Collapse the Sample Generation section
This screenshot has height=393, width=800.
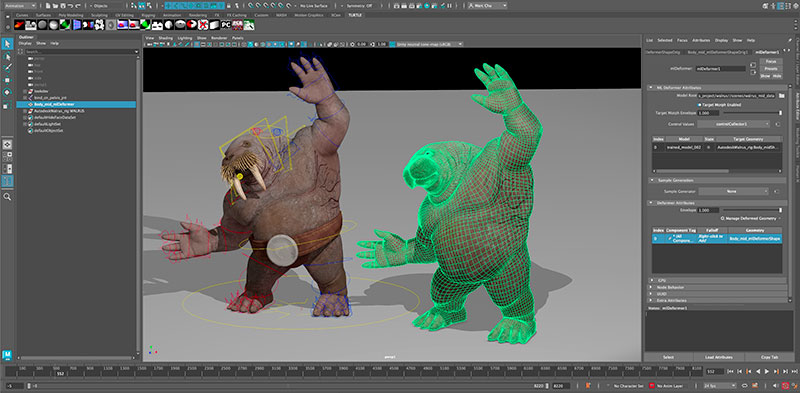coord(652,180)
